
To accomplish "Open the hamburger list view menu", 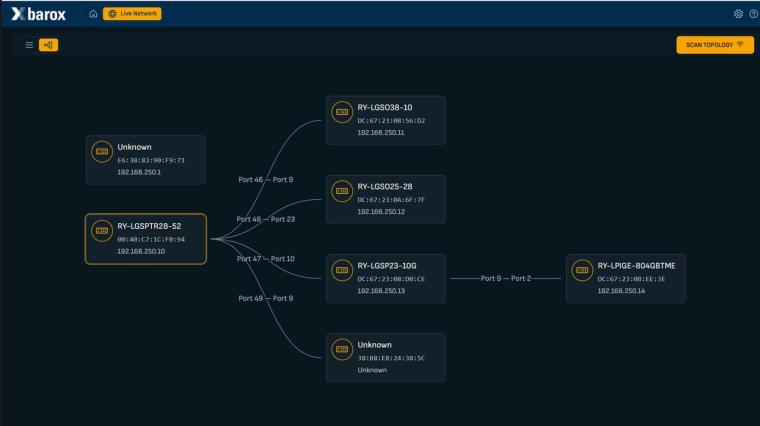I will [29, 45].
